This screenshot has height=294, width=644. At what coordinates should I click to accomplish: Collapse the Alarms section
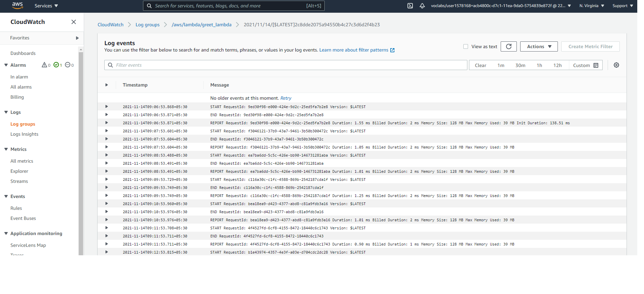pyautogui.click(x=6, y=65)
